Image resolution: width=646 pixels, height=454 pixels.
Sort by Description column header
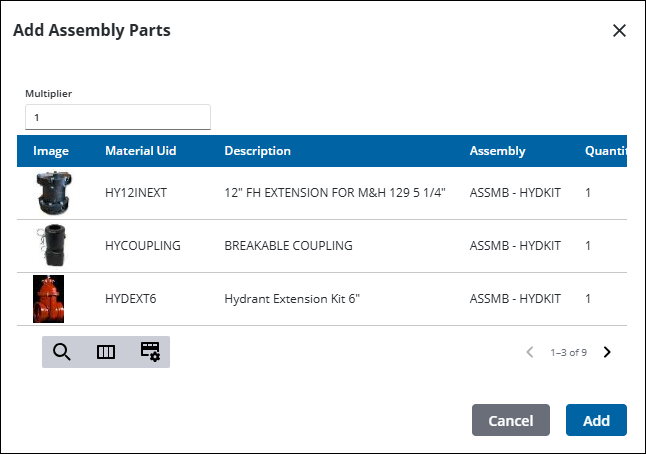coord(257,151)
